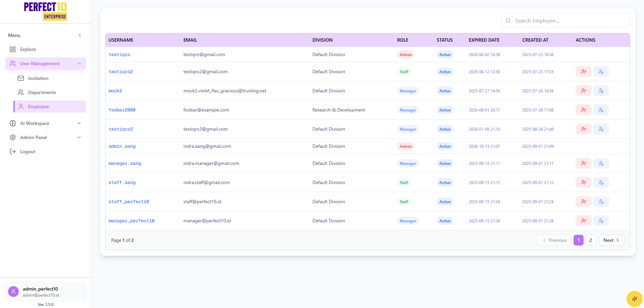Open the Departments menu item
This screenshot has width=644, height=308.
point(50,92)
